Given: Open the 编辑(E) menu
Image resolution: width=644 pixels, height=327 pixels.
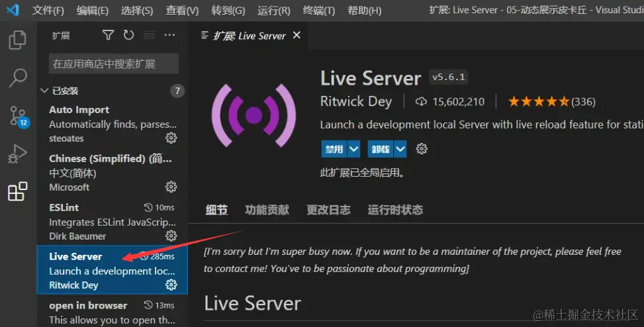Looking at the screenshot, I should tap(93, 11).
